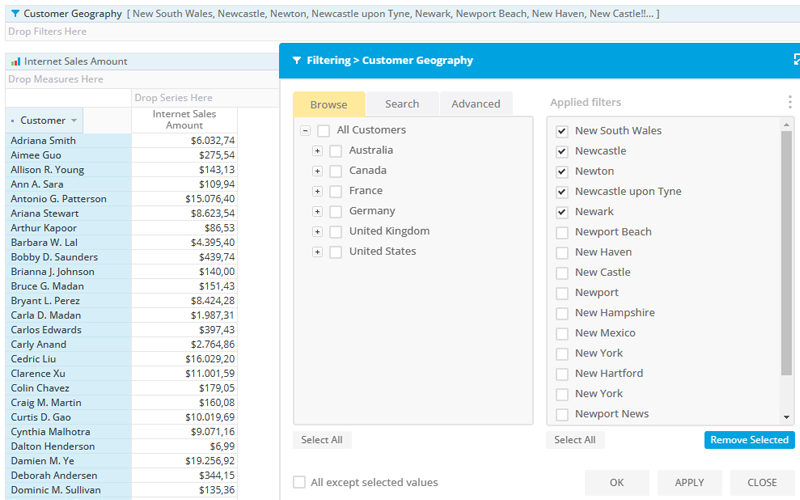Click the APPLY button

click(x=689, y=483)
